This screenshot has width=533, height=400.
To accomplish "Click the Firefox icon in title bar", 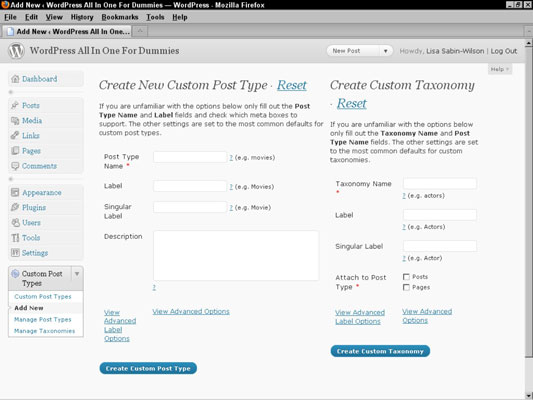I will click(x=5, y=5).
